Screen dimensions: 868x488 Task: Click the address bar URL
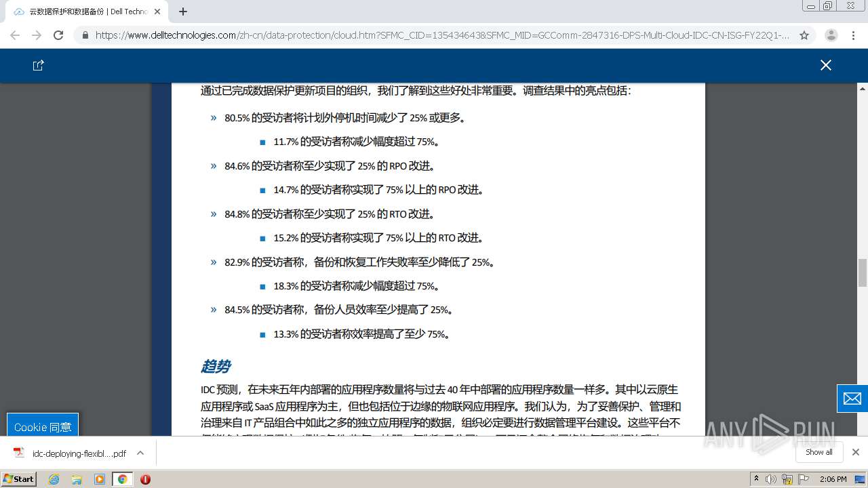(x=442, y=35)
